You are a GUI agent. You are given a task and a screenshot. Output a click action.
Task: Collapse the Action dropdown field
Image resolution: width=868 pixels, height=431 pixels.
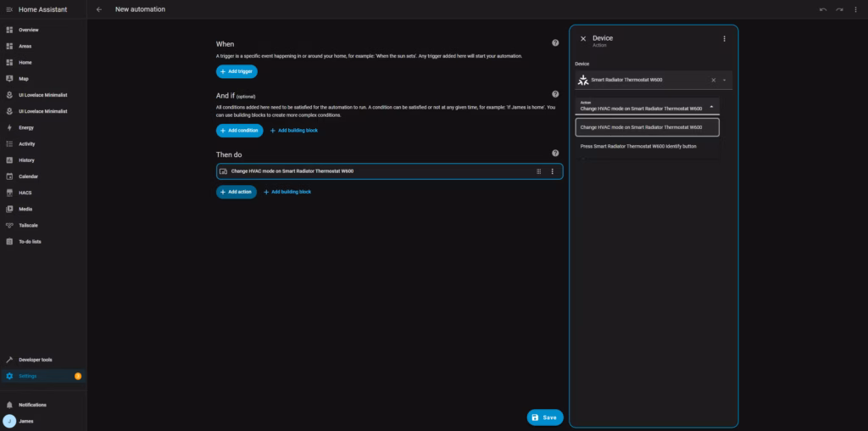pos(711,107)
